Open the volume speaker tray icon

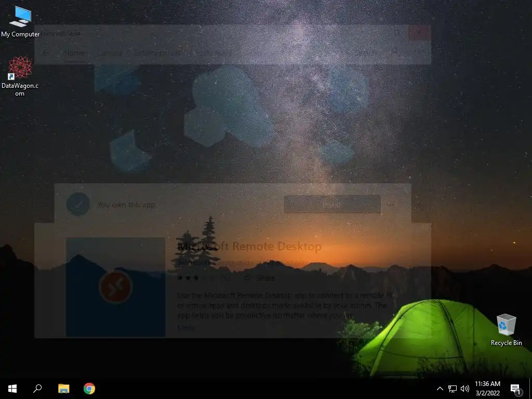click(465, 389)
